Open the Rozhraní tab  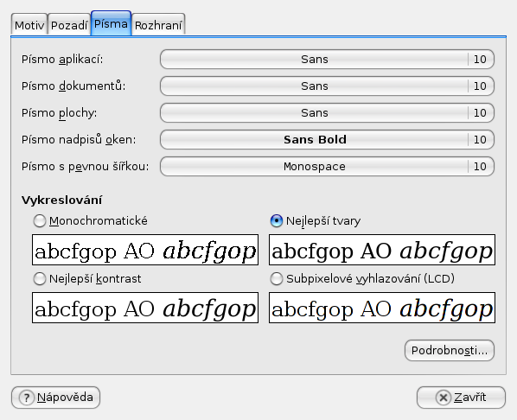pyautogui.click(x=158, y=24)
